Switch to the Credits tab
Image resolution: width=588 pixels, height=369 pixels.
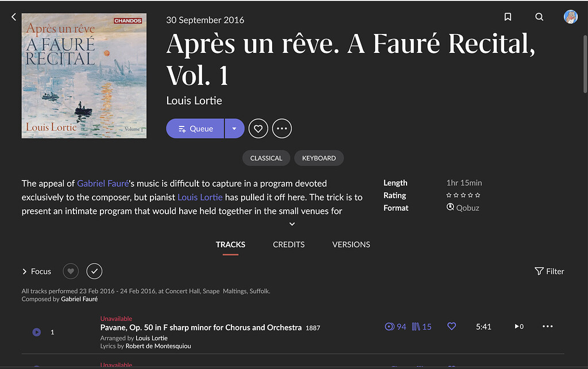tap(288, 244)
